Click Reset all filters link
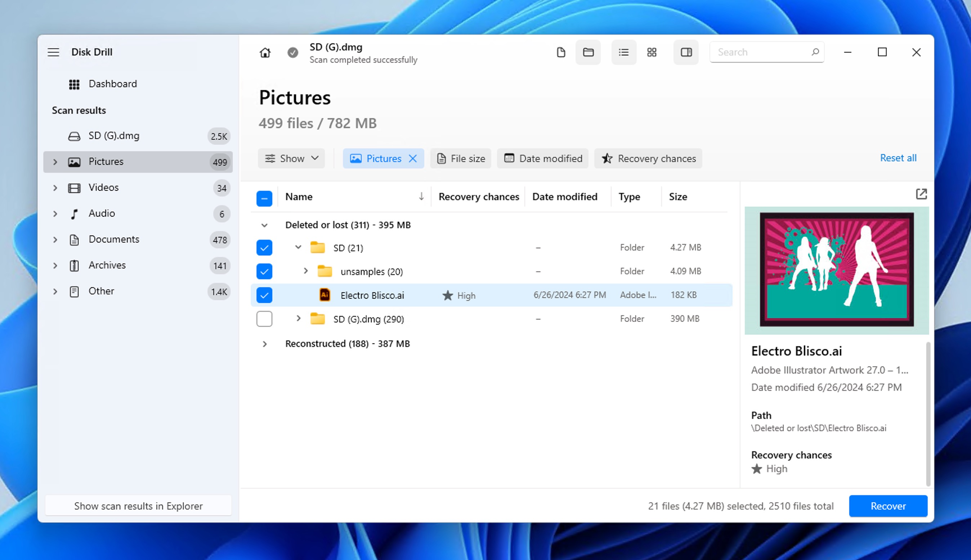 898,158
